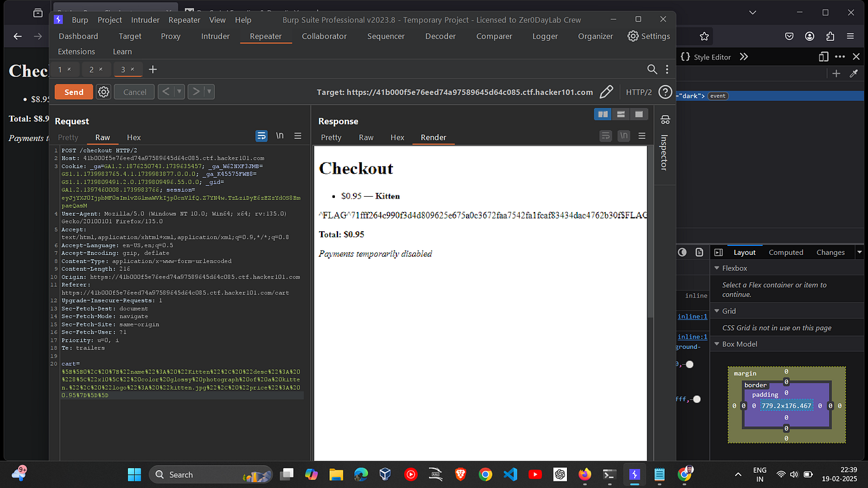Image resolution: width=868 pixels, height=488 pixels.
Task: Open Burp Settings via the gear icon
Action: click(x=632, y=36)
